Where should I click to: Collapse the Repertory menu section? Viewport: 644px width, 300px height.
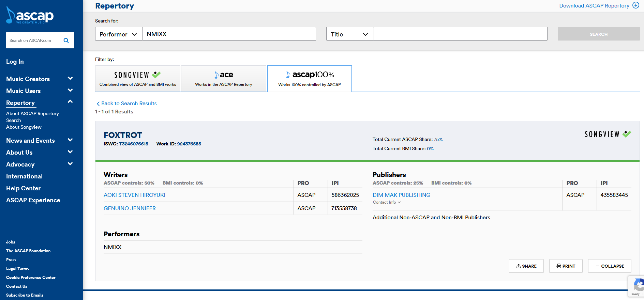(x=70, y=102)
